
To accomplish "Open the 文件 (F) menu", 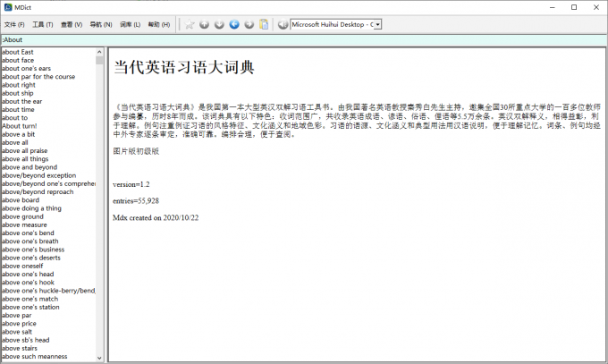I will coord(15,24).
